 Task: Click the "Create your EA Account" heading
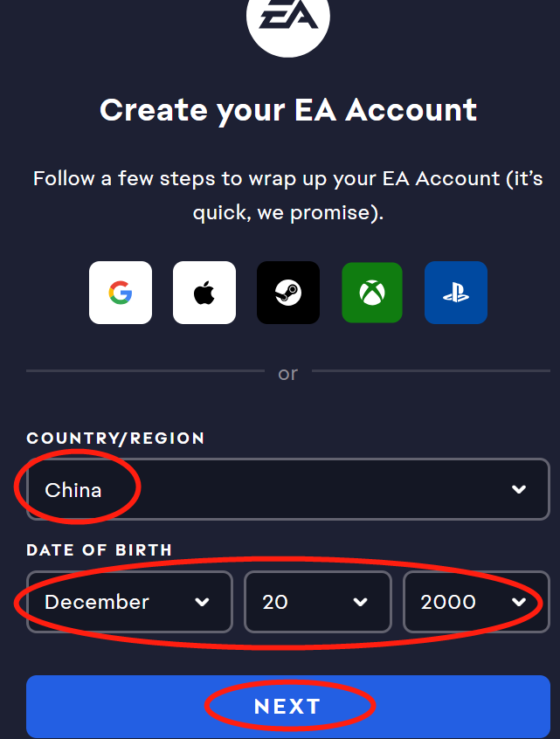(288, 111)
